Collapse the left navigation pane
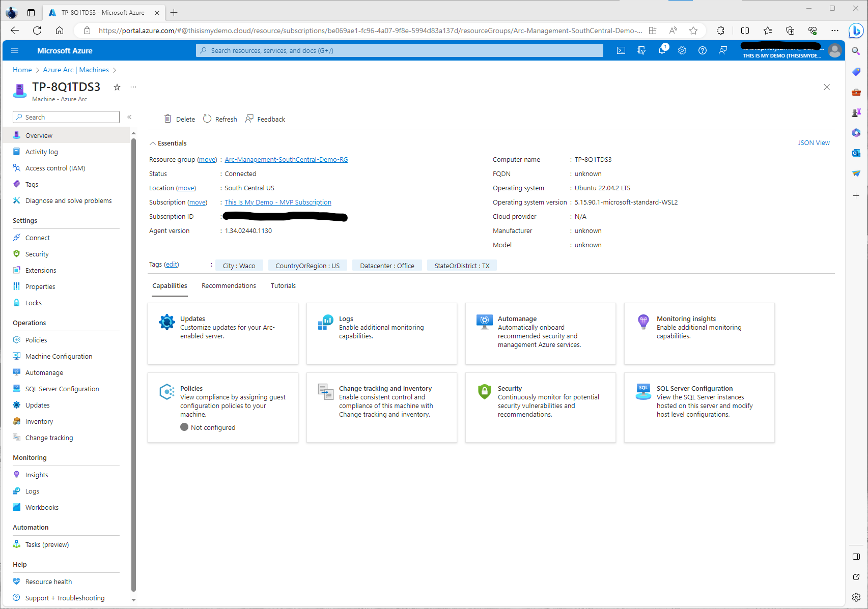This screenshot has height=609, width=868. (x=130, y=117)
